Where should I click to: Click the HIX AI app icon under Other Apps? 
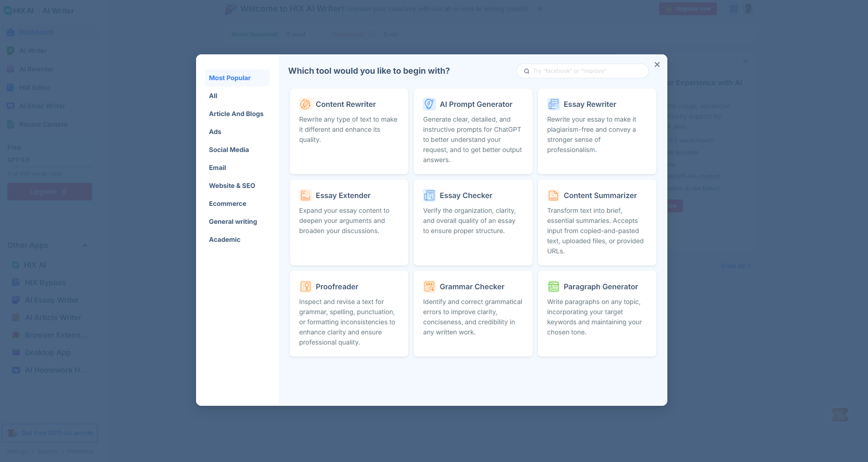point(16,265)
